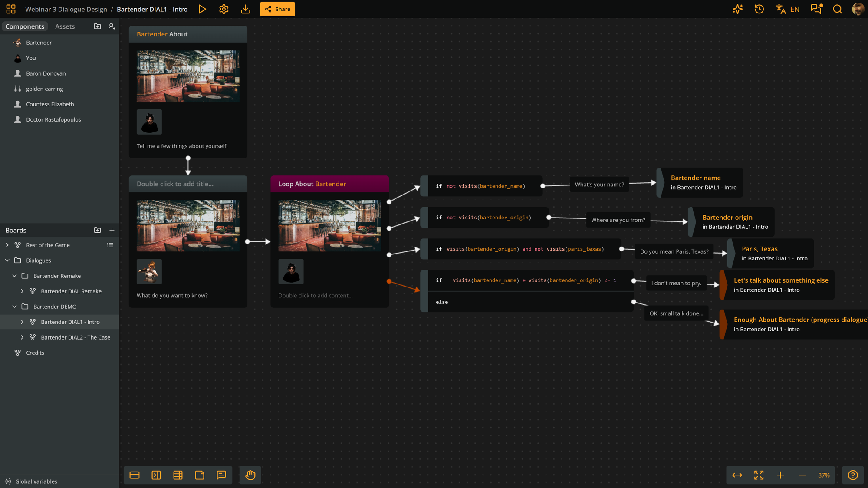Switch to the Assets tab
This screenshot has height=488, width=868.
pos(65,26)
